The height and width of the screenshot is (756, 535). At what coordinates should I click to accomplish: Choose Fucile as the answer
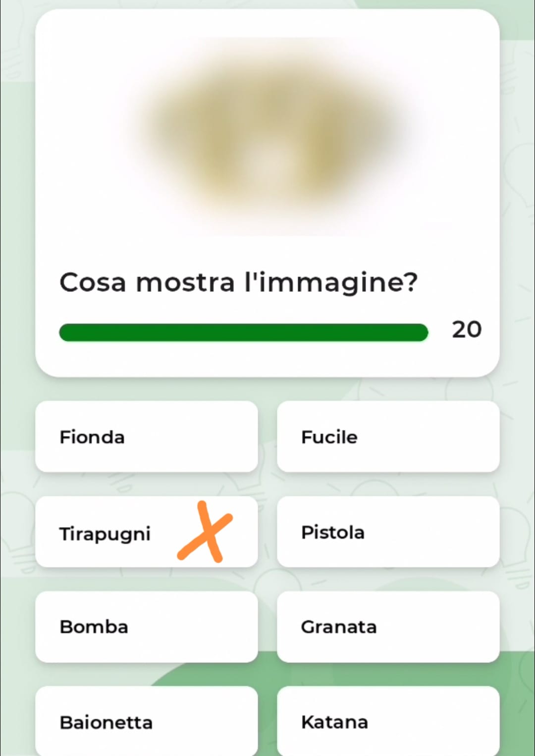pyautogui.click(x=388, y=436)
